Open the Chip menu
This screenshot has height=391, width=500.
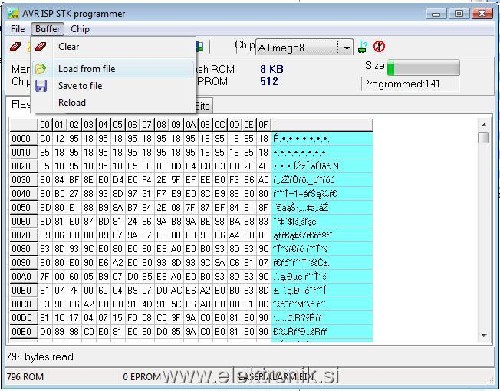point(80,29)
